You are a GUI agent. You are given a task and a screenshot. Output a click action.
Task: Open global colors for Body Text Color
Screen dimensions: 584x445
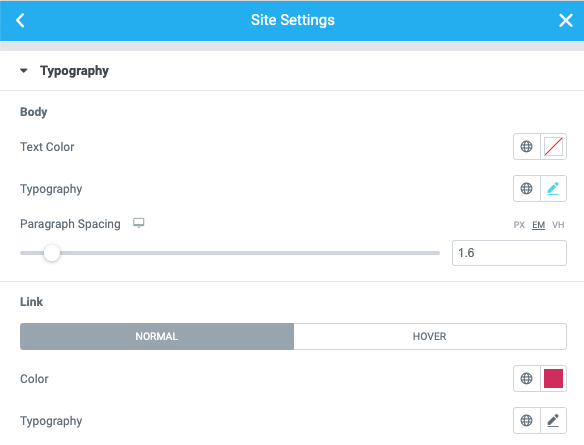[526, 146]
